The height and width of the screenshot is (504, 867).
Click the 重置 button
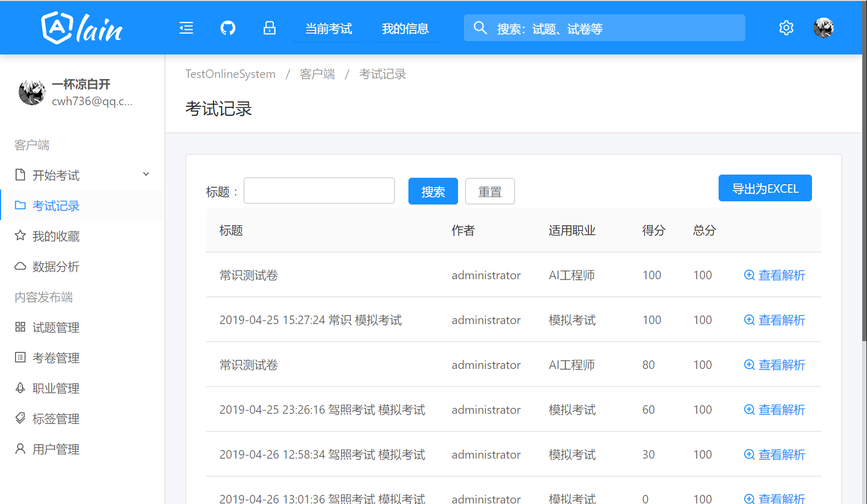pyautogui.click(x=490, y=191)
